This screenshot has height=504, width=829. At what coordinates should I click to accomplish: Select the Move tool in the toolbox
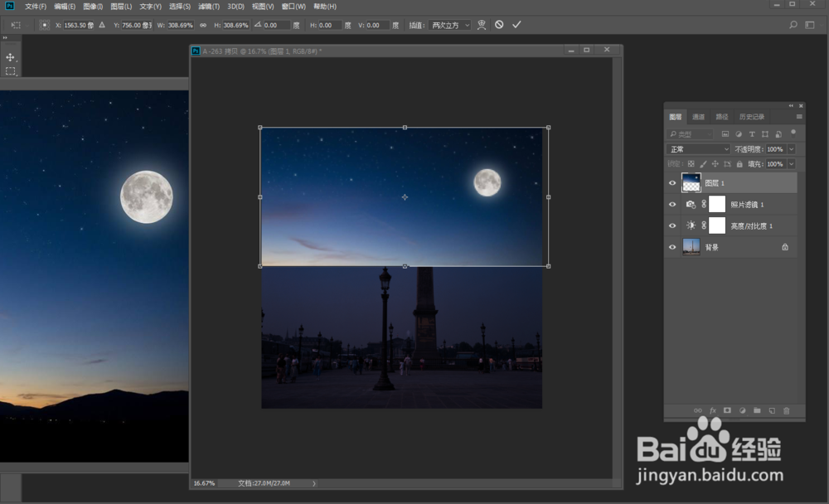point(11,57)
